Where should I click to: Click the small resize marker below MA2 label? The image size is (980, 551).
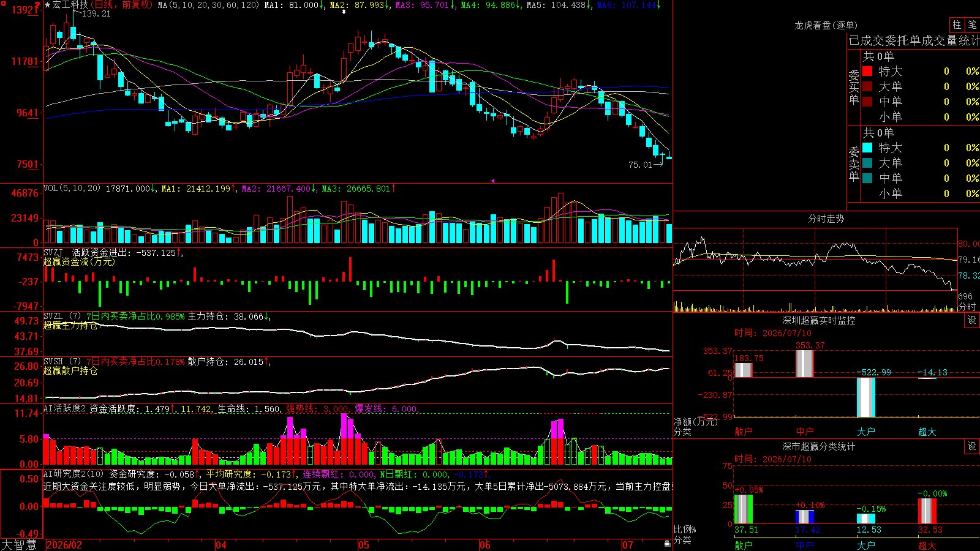[x=344, y=12]
